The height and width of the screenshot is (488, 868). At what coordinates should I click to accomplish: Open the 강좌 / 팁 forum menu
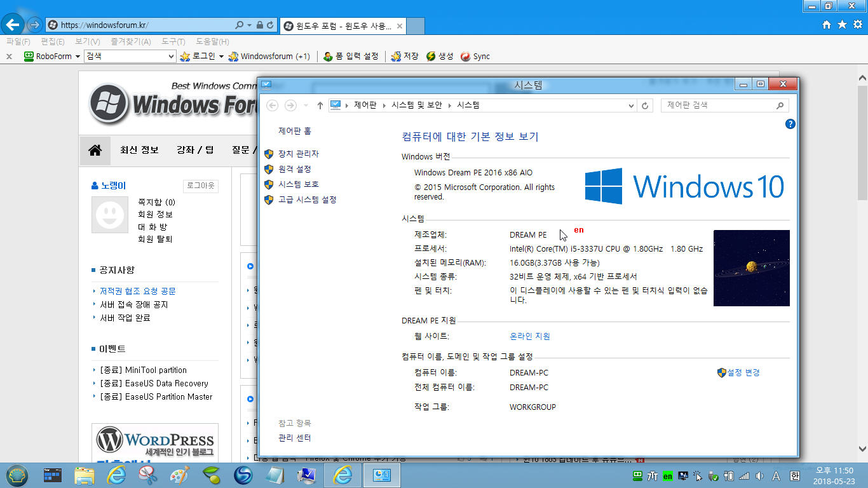pos(195,150)
